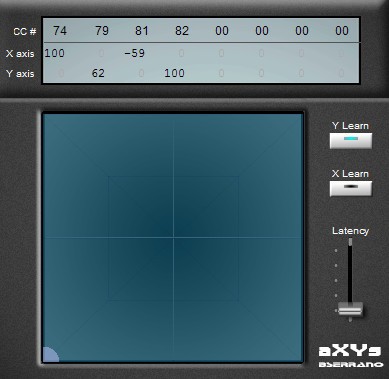Select the CC # field showing 79
This screenshot has height=379, width=389.
click(x=102, y=31)
